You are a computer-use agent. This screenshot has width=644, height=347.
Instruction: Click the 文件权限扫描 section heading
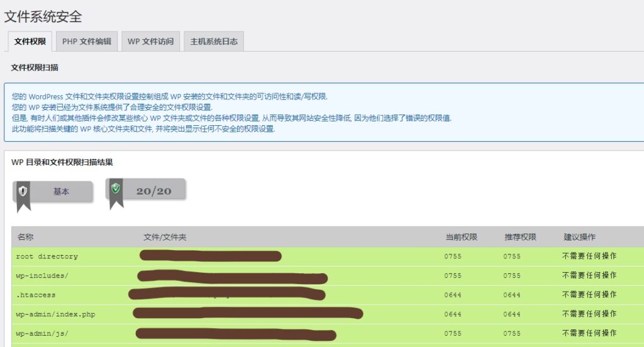pos(35,67)
